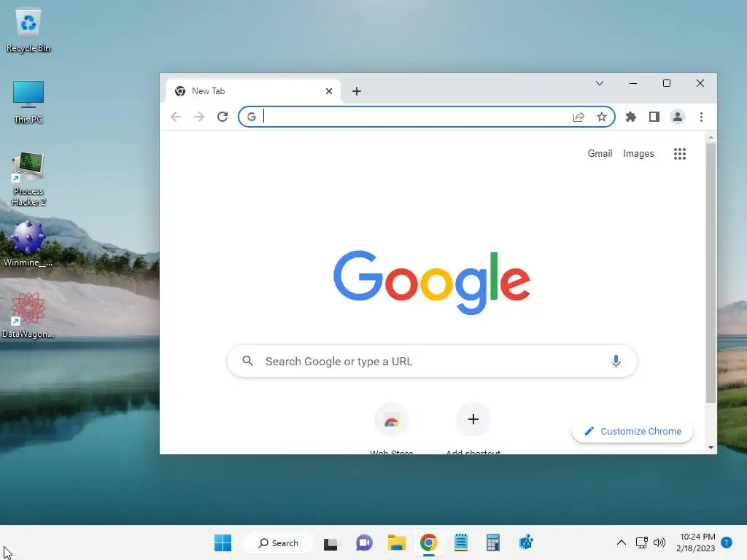Maximize the Chrome window
Image resolution: width=747 pixels, height=560 pixels.
[x=667, y=83]
